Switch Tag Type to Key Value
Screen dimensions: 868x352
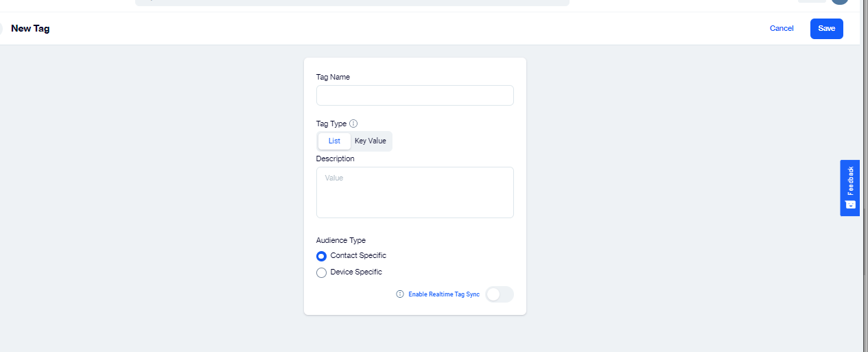pyautogui.click(x=371, y=141)
